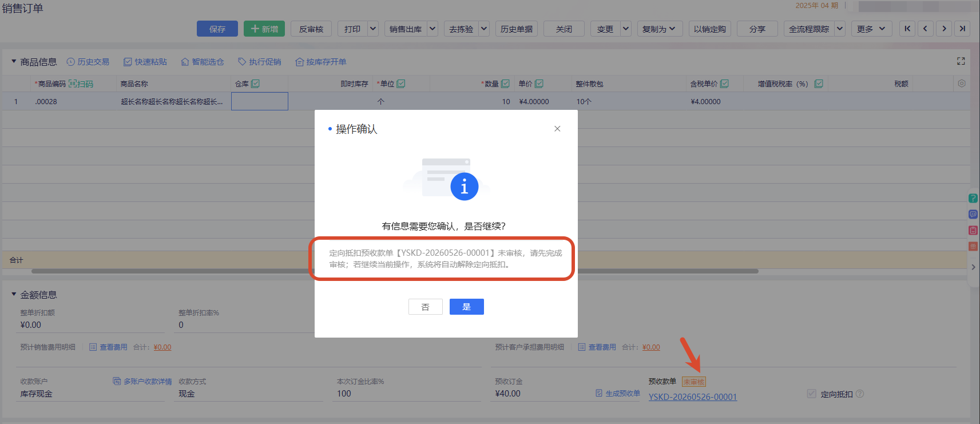
Task: Click the orange sidebar icon
Action: coord(973,247)
